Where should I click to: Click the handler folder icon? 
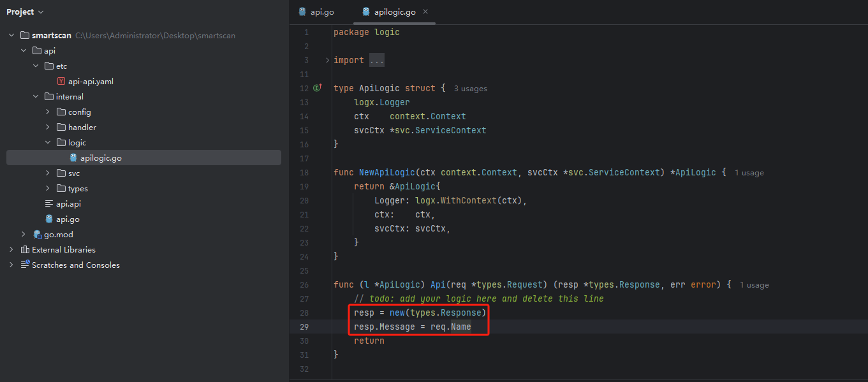tap(61, 128)
